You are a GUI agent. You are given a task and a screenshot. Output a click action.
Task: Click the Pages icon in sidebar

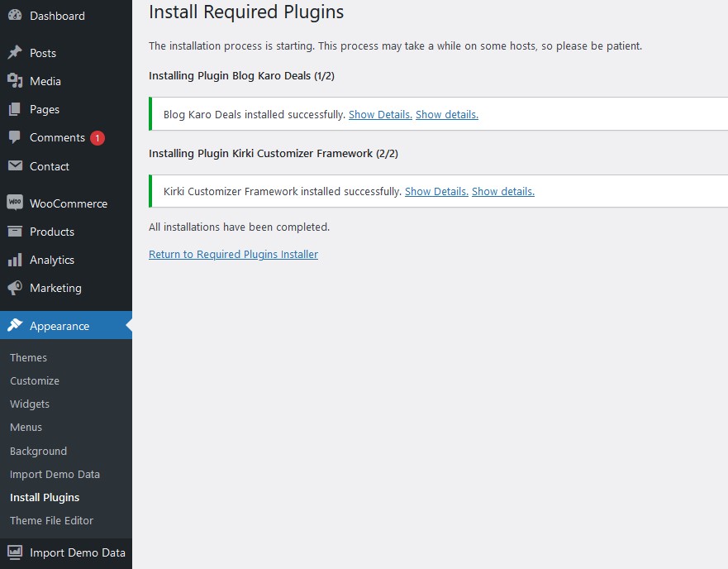15,109
